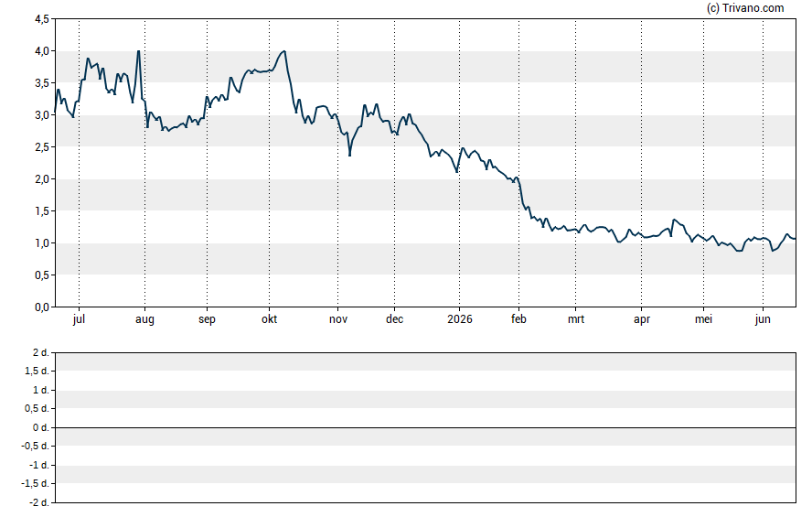Click the '4,0' price axis value

click(42, 51)
